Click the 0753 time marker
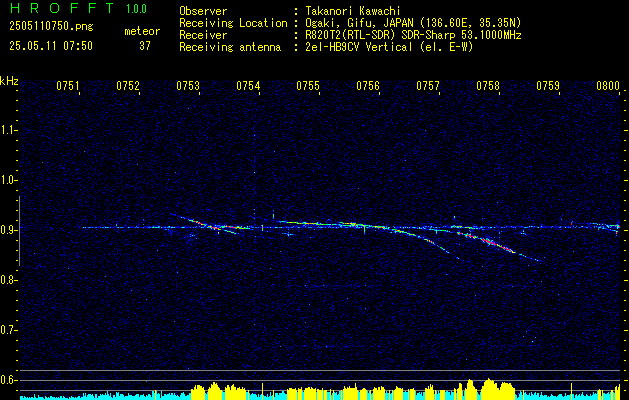This screenshot has height=400, width=629. click(188, 86)
